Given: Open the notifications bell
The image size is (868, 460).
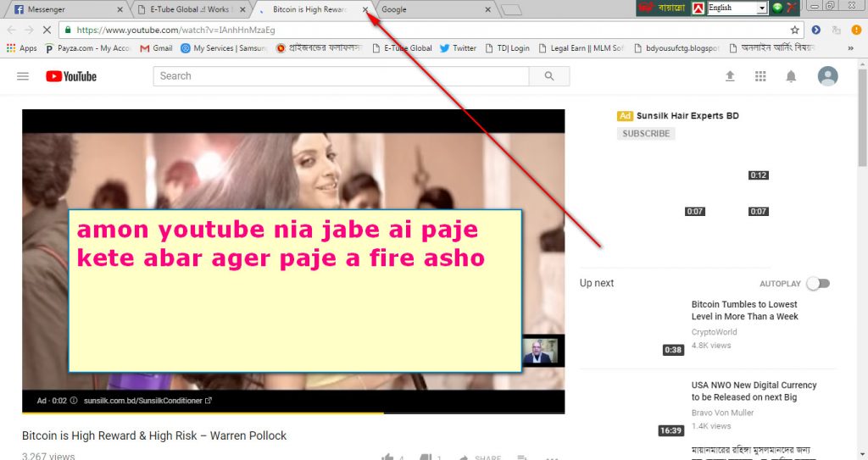Looking at the screenshot, I should [791, 76].
